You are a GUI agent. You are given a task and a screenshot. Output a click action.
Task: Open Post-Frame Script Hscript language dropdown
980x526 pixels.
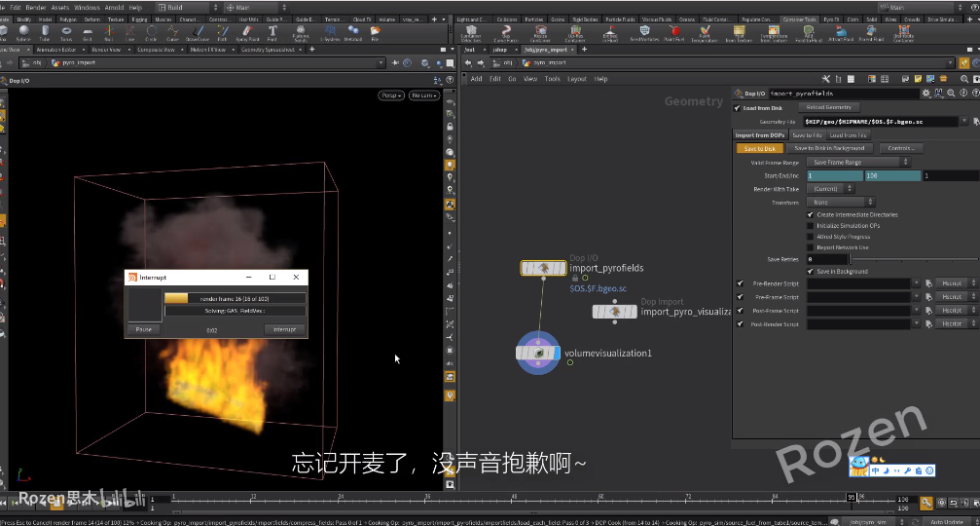coord(957,310)
